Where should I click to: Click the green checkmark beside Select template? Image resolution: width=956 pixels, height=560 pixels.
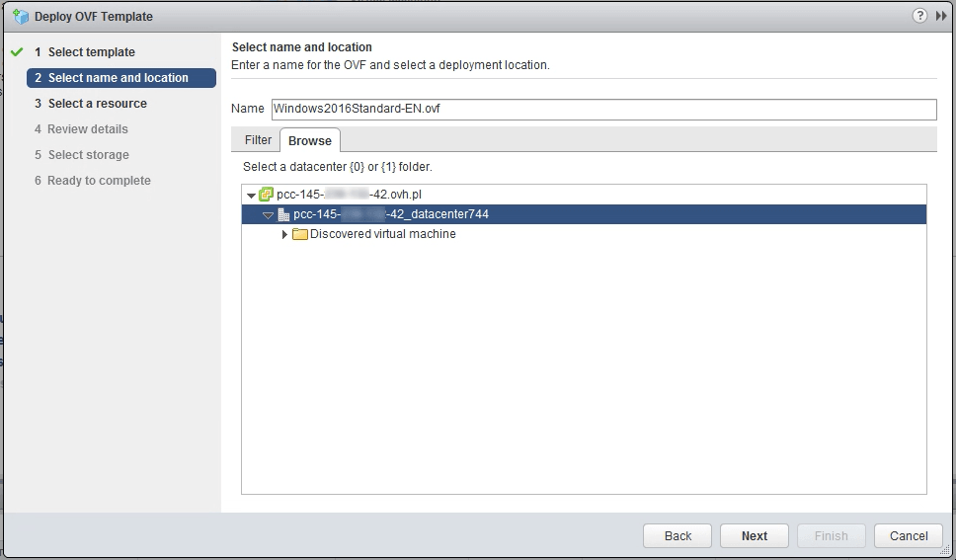(x=17, y=51)
